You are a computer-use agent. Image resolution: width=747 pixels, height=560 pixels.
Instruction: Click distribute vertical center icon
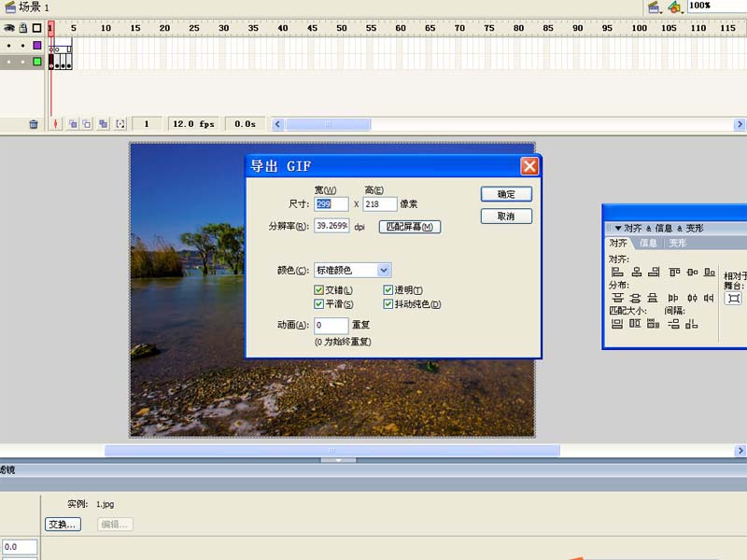click(635, 298)
